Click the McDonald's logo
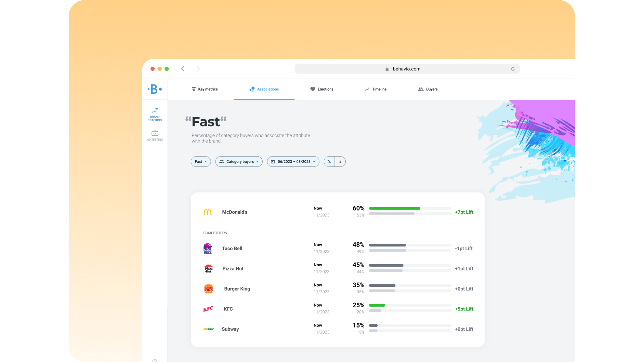 208,212
